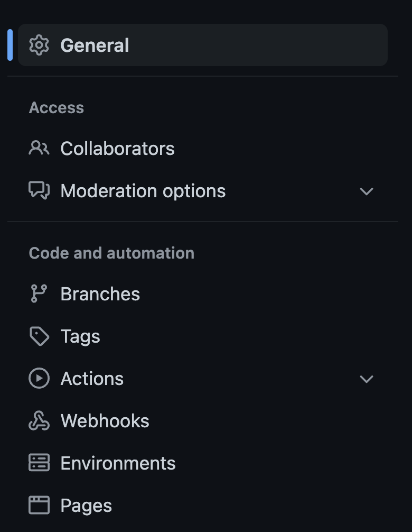412x532 pixels.
Task: Click the Tags label icon
Action: click(38, 336)
